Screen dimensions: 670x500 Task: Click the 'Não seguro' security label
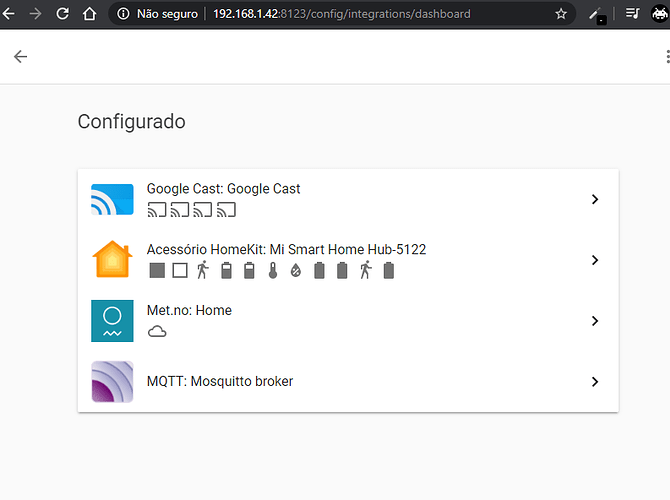coord(167,14)
